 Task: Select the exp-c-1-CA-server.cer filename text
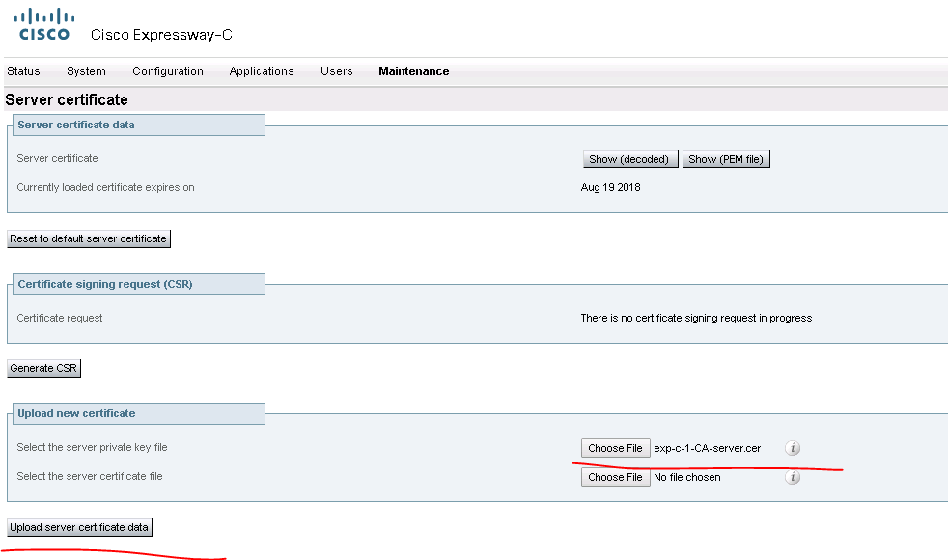pyautogui.click(x=708, y=448)
